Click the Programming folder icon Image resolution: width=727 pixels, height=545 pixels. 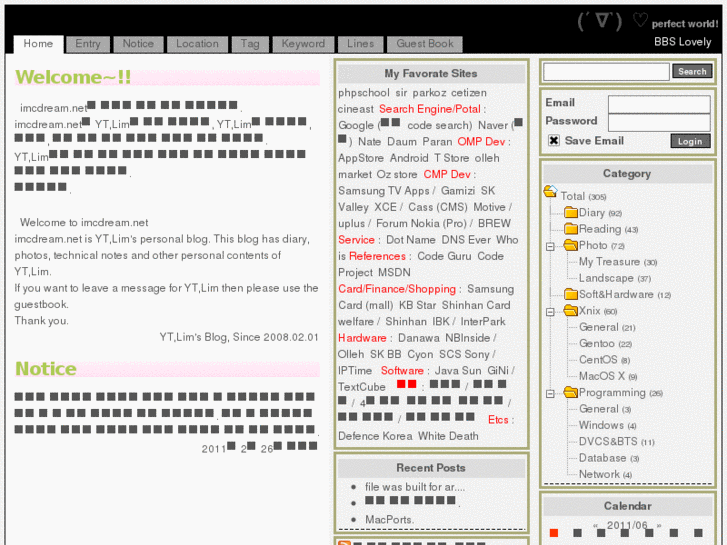pos(571,392)
